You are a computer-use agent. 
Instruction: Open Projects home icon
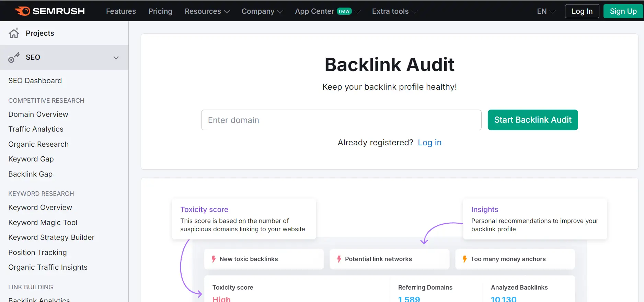click(x=14, y=33)
